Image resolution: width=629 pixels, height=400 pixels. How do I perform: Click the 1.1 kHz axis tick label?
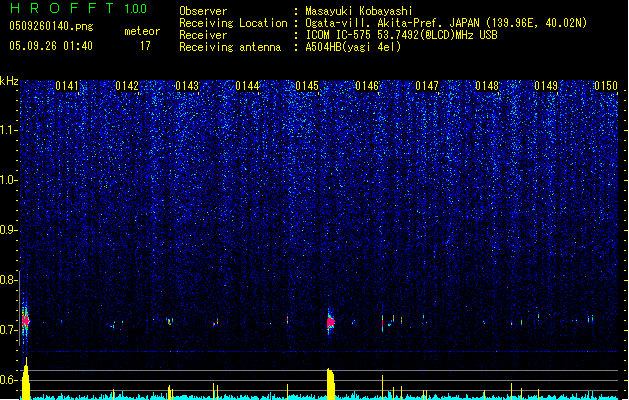coord(8,130)
